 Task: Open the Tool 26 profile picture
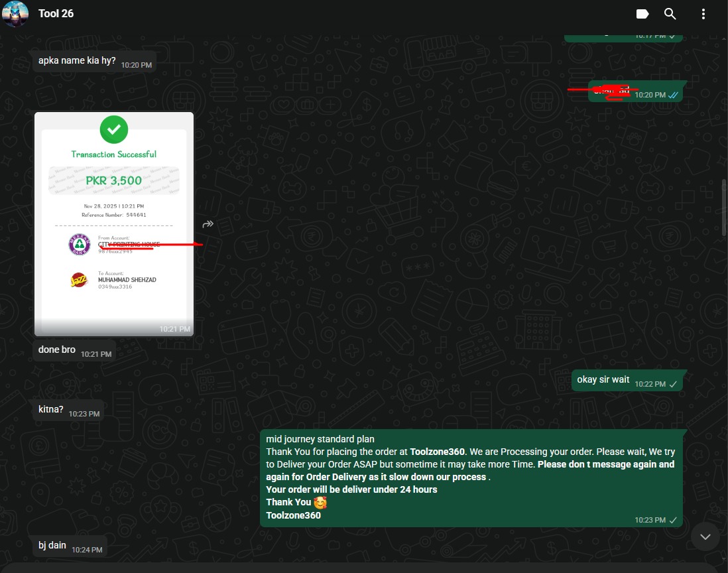point(15,14)
